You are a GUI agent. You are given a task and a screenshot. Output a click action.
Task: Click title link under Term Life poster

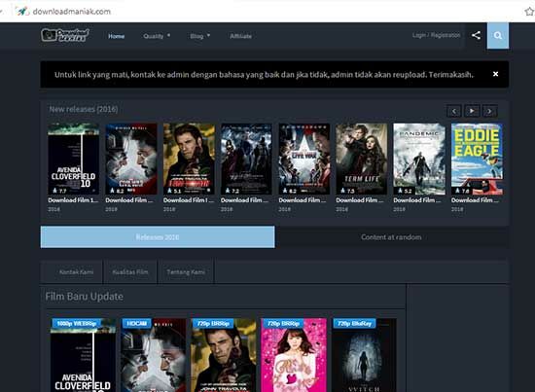click(x=360, y=200)
